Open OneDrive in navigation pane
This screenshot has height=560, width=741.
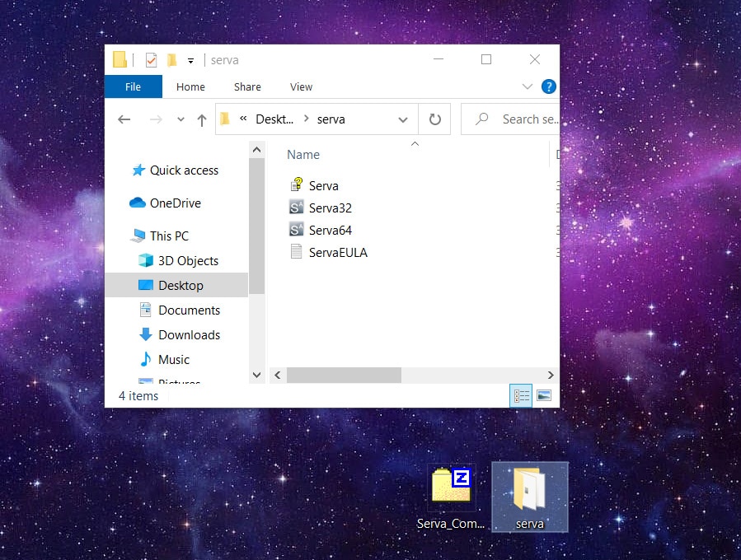pyautogui.click(x=166, y=203)
